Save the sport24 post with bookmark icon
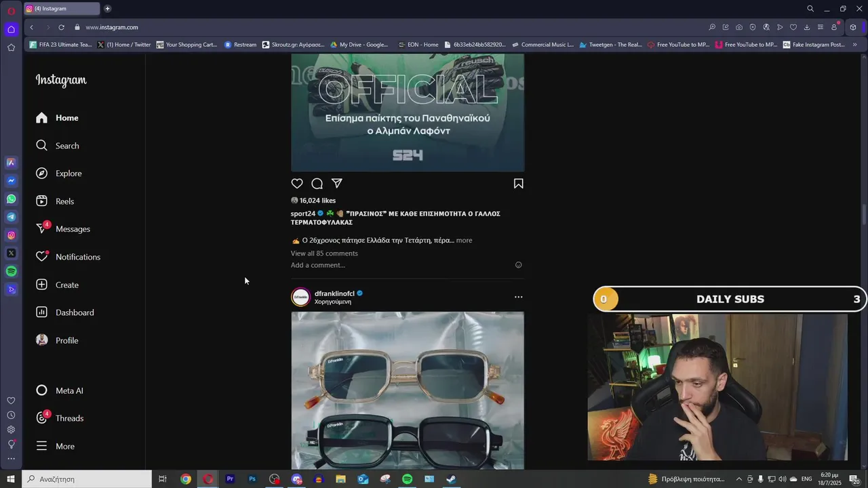Viewport: 868px width, 488px height. coord(518,184)
